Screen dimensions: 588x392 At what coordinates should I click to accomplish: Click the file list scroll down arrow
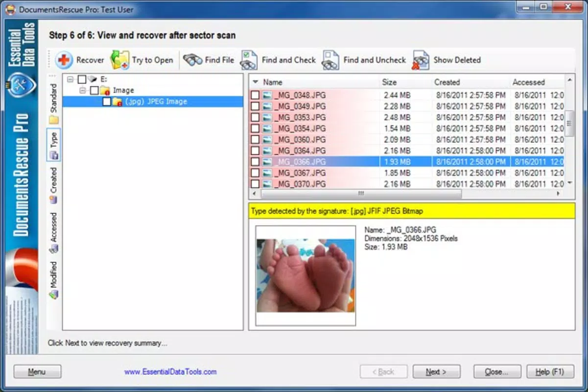(x=570, y=183)
